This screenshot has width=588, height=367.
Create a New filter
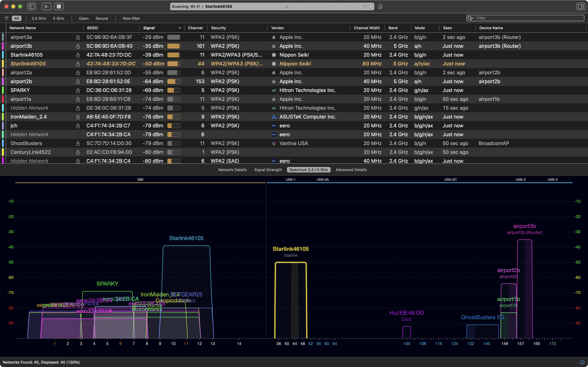131,18
